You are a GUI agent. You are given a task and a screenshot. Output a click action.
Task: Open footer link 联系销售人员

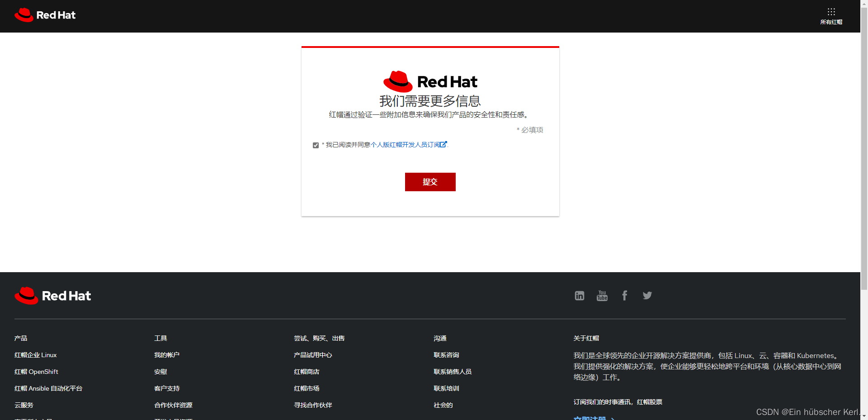(453, 372)
